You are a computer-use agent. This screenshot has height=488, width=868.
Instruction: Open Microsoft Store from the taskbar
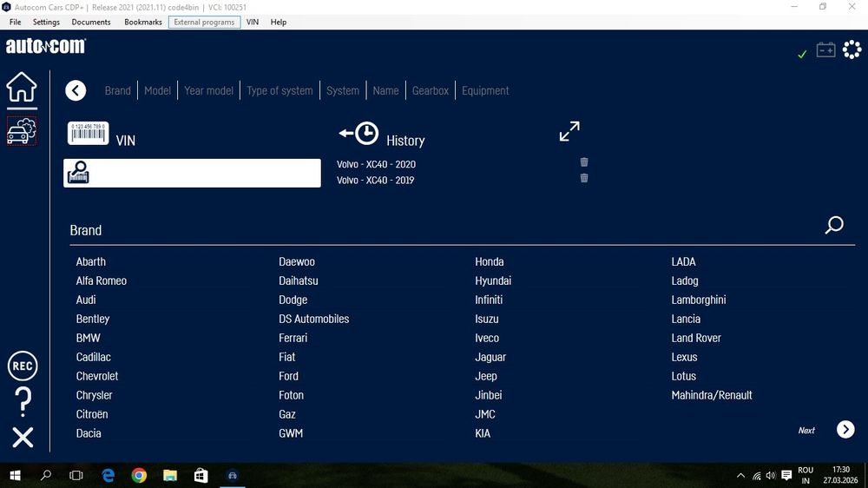coord(201,475)
